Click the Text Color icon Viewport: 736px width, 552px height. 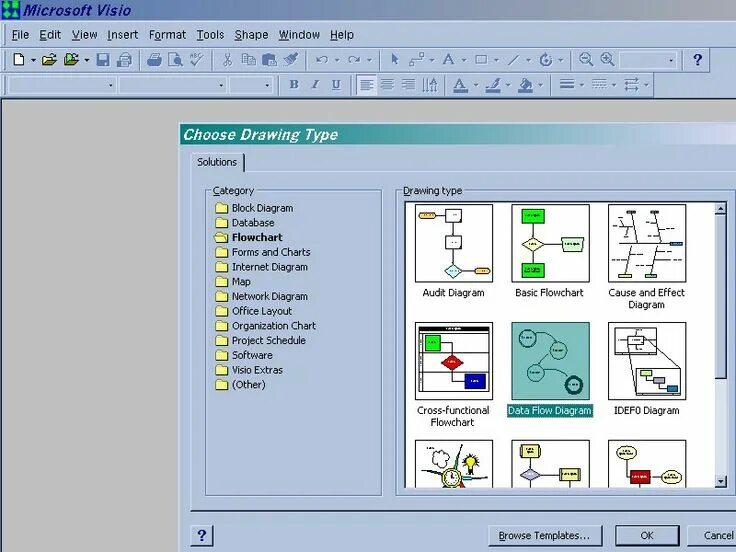tap(460, 85)
